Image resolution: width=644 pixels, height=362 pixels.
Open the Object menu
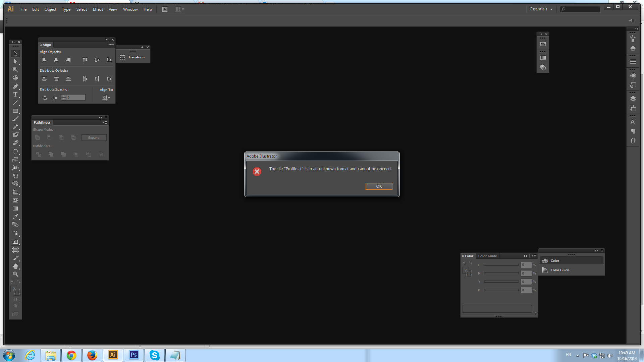[x=50, y=9]
